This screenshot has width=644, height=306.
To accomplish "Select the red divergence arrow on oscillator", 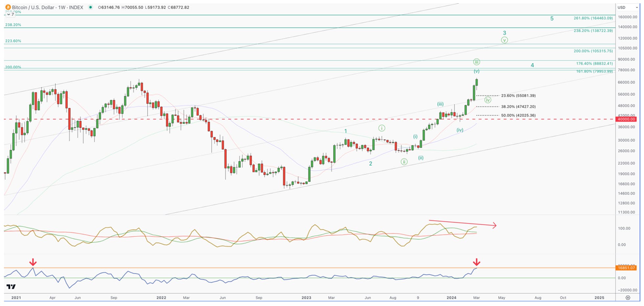I will (463, 223).
